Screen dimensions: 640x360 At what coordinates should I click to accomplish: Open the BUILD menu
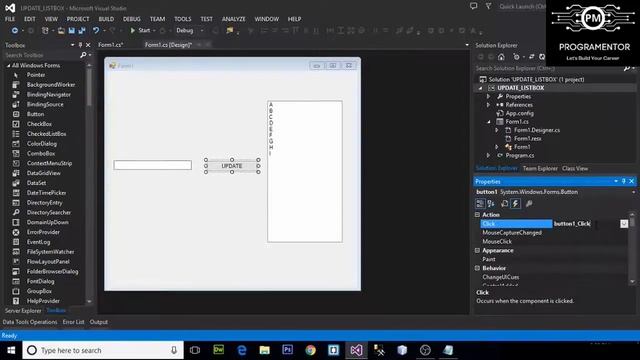(x=106, y=19)
